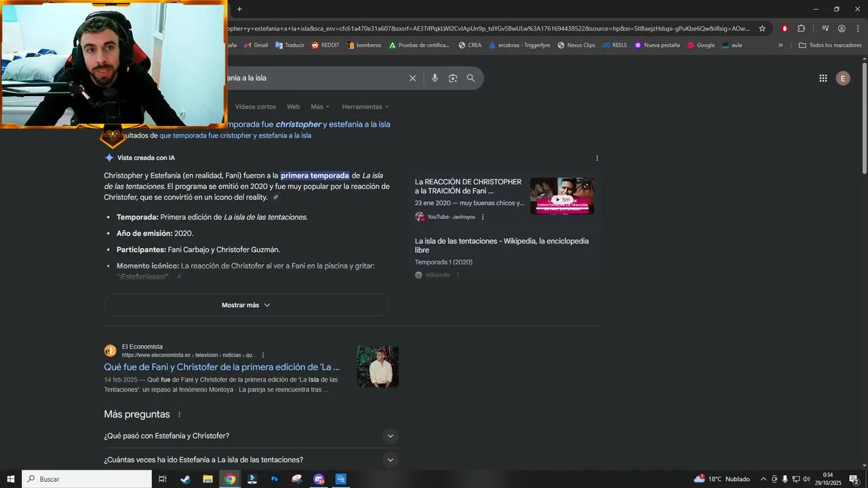This screenshot has width=868, height=488.
Task: Expand the Más search filter dropdown
Action: coord(320,106)
